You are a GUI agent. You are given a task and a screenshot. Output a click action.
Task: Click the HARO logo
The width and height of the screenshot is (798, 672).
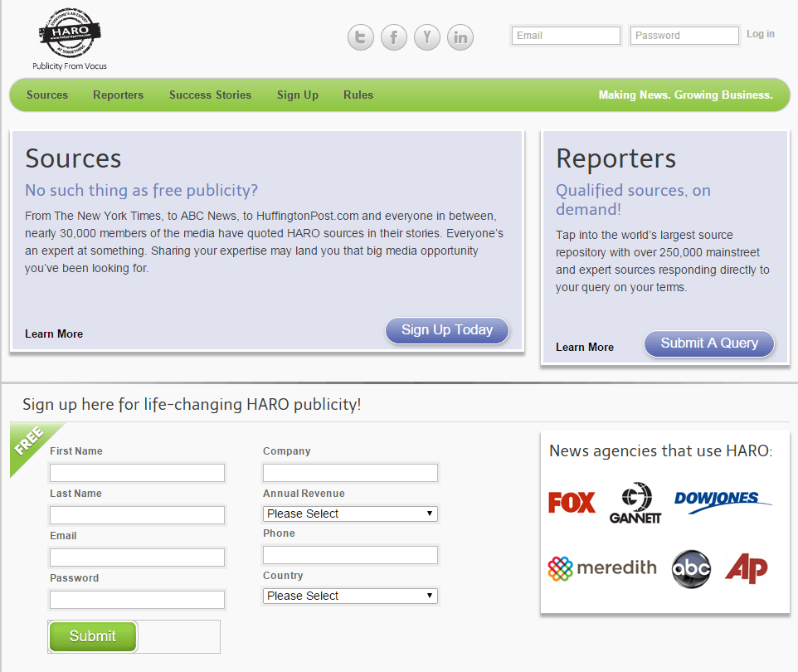click(x=70, y=33)
